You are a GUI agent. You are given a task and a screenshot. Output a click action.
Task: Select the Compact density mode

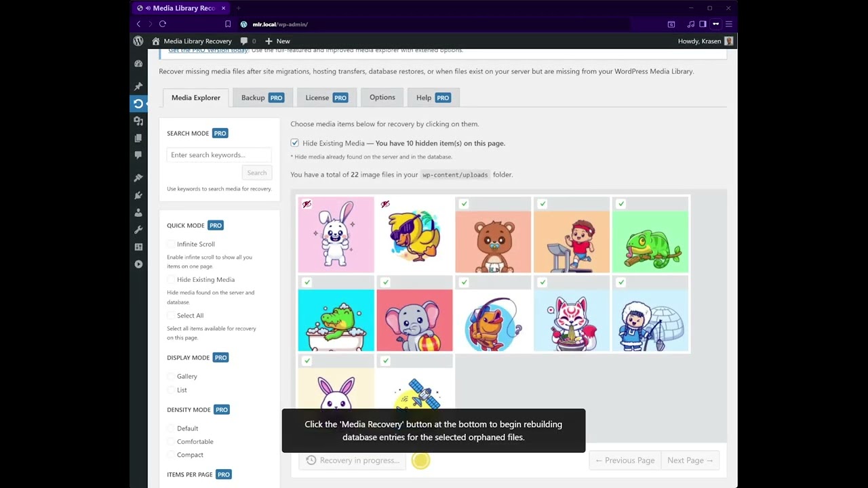coord(171,455)
